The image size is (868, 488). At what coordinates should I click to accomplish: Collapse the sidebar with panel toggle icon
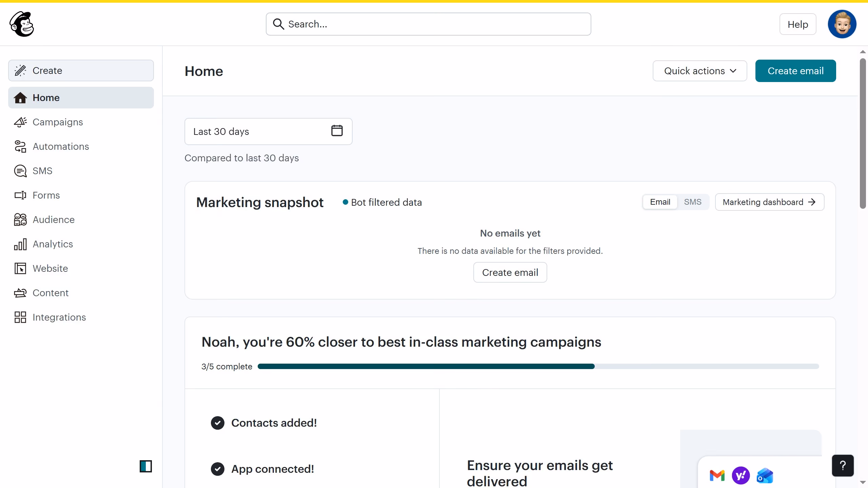coord(146,466)
